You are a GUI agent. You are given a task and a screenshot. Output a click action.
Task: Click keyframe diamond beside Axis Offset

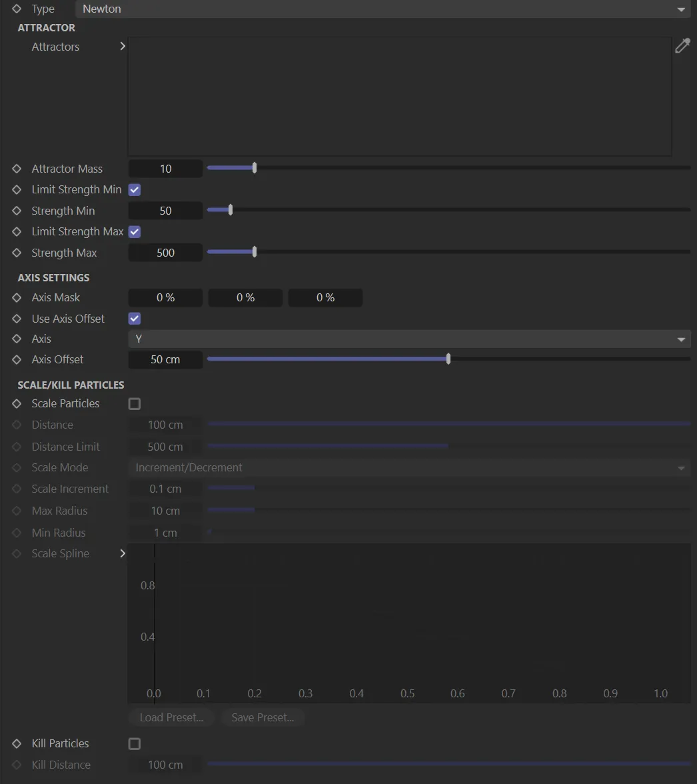click(x=17, y=359)
